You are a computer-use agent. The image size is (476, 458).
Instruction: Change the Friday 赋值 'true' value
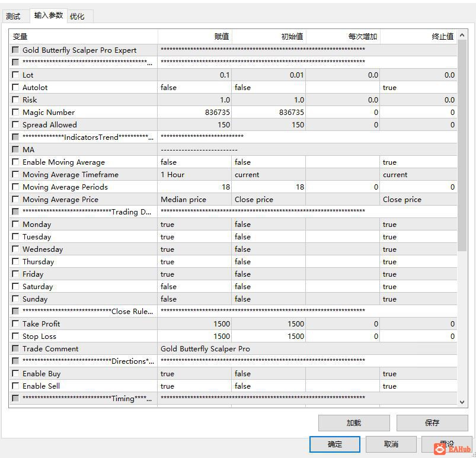194,274
